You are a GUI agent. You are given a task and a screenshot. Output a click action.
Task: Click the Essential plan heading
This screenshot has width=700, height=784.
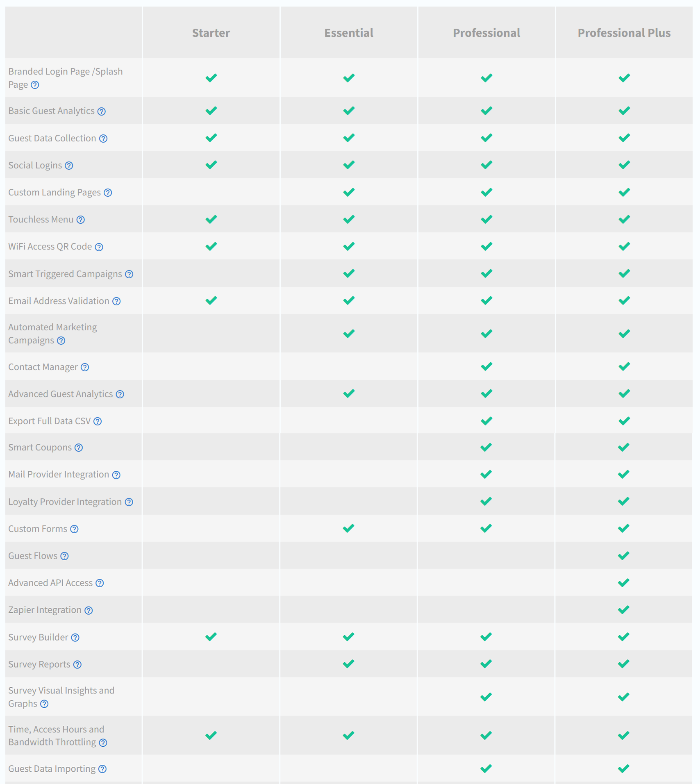click(349, 33)
